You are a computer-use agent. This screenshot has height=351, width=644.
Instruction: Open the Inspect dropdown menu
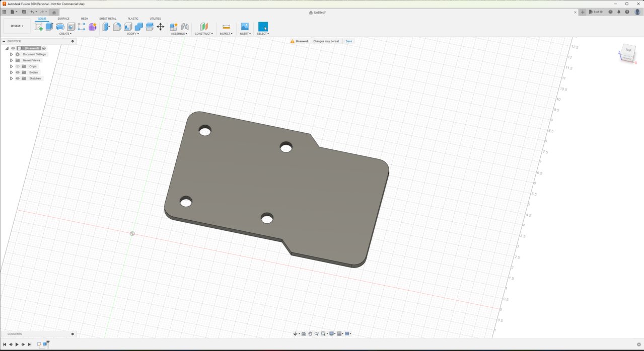226,34
